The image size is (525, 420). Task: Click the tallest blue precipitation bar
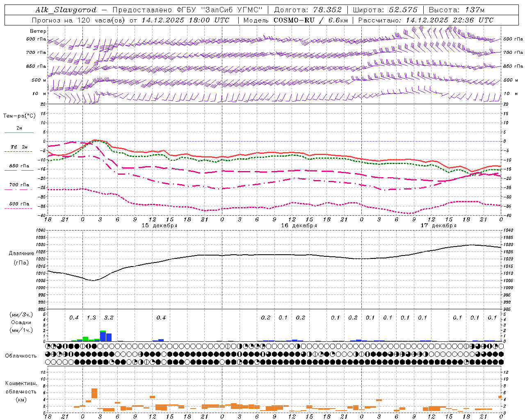pos(103,336)
